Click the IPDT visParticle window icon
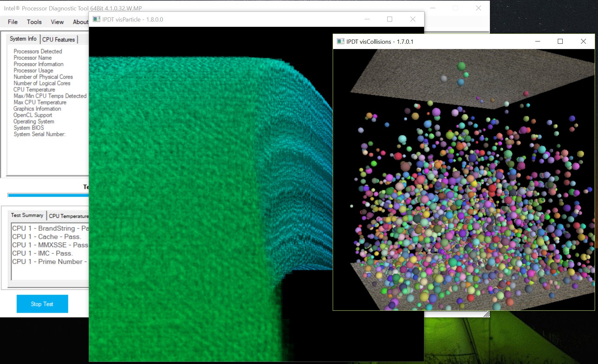The image size is (598, 364). [x=96, y=19]
